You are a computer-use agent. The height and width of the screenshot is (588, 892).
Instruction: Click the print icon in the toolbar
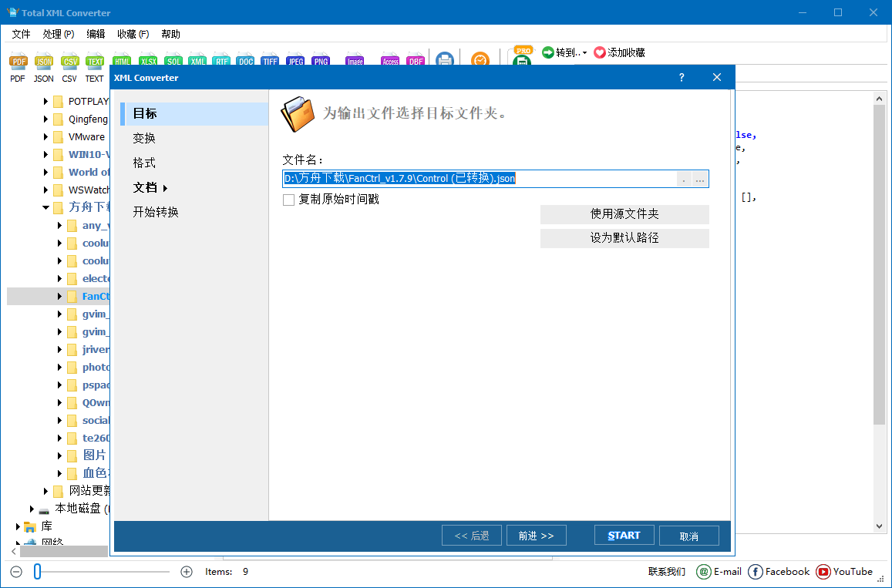pos(445,60)
